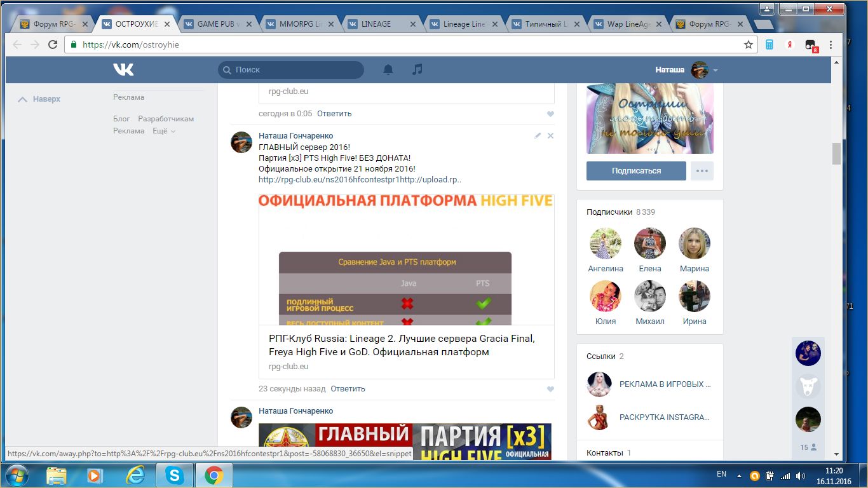
Task: Reply via Ответить next to сегодня в 0:05
Action: coord(334,114)
